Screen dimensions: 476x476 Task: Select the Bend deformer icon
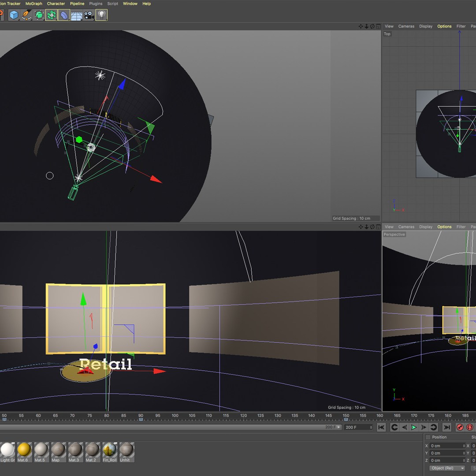coord(64,15)
